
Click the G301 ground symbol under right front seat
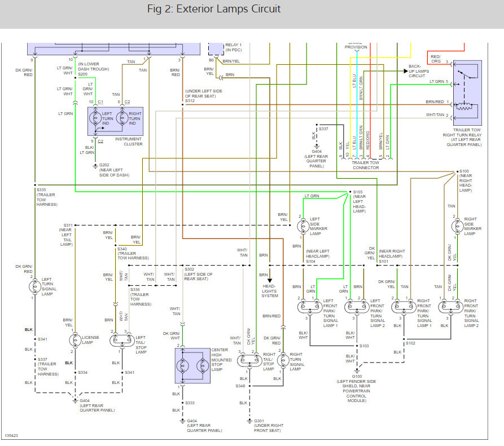point(249,421)
